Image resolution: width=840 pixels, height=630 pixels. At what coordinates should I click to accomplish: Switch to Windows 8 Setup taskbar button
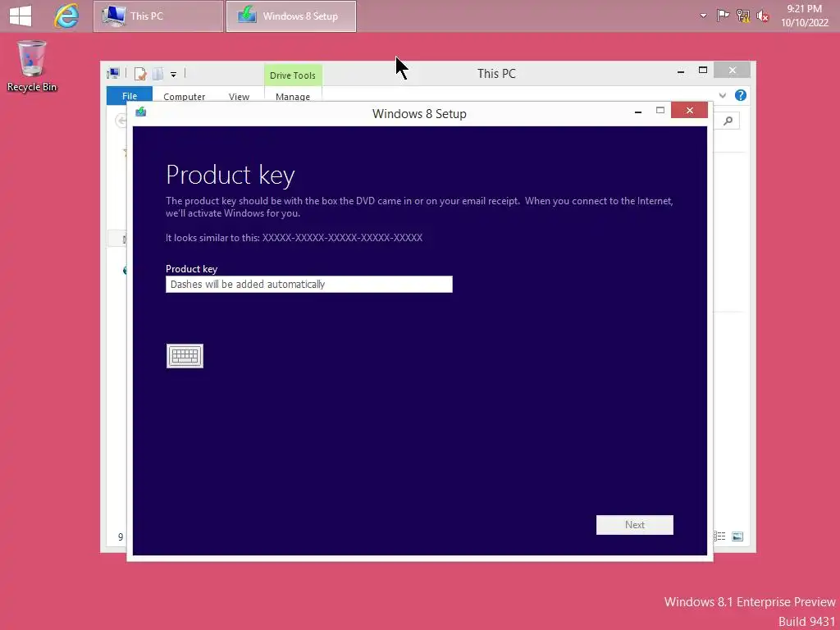pyautogui.click(x=291, y=16)
